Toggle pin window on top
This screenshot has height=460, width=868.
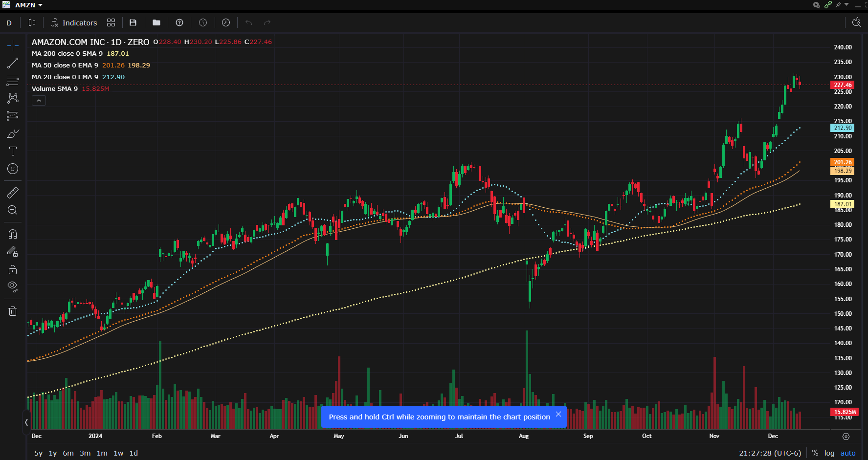[838, 5]
